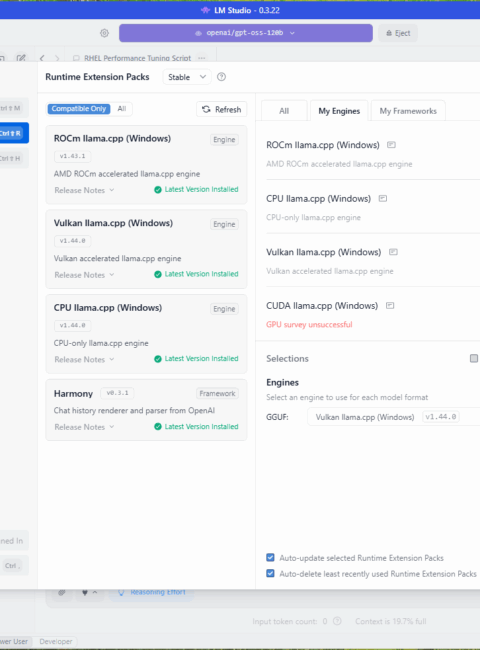
Task: Select the Ctrl H sidebar item
Action: (x=13, y=158)
